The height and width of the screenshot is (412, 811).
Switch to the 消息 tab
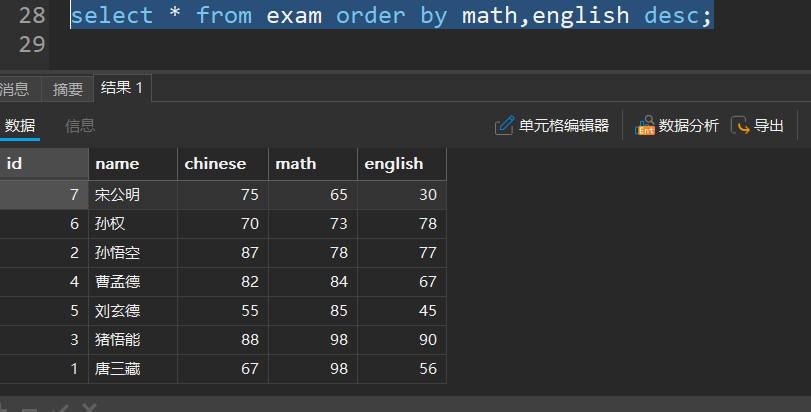tap(14, 89)
